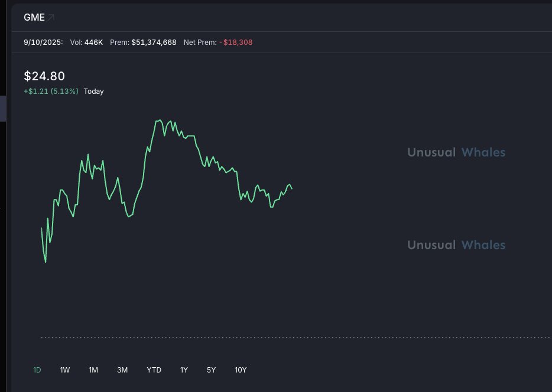Click the $24.80 current price

coord(44,76)
